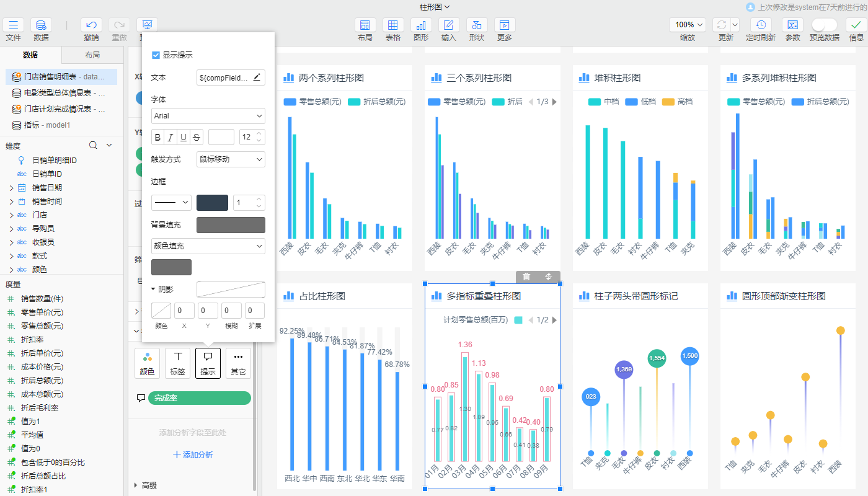The image size is (868, 496).
Task: Open the 参数 parameters icon
Action: pos(792,25)
